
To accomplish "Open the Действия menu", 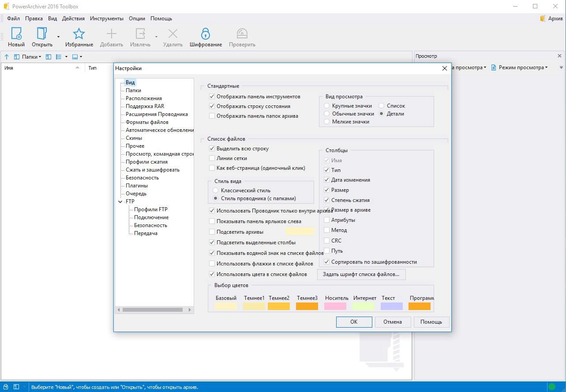I will [74, 19].
